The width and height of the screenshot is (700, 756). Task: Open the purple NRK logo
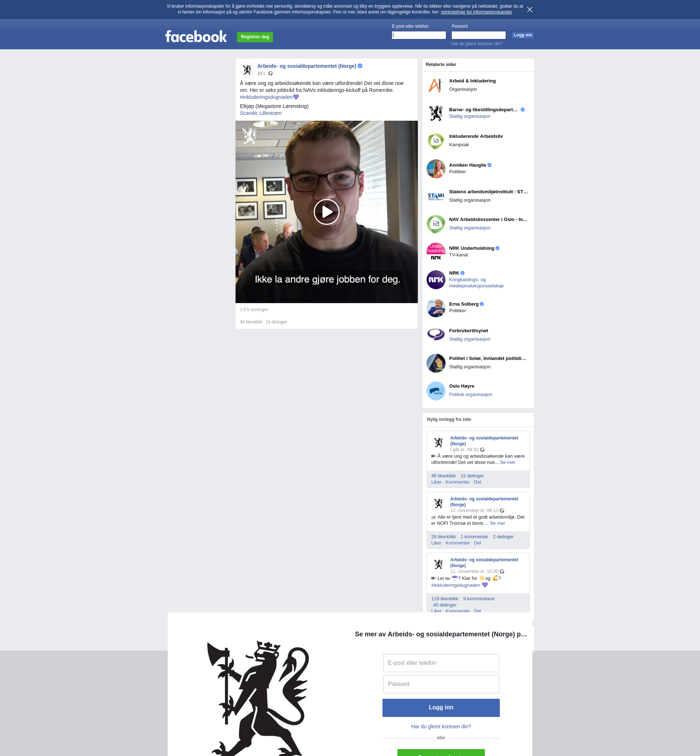point(436,280)
